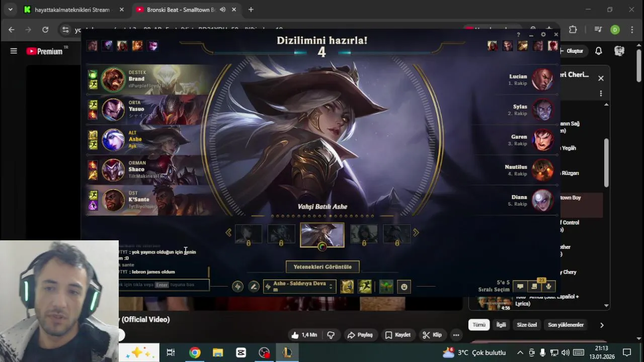Open more actions ellipsis beside Klip
Viewport: 644px width, 362px height.
click(456, 335)
